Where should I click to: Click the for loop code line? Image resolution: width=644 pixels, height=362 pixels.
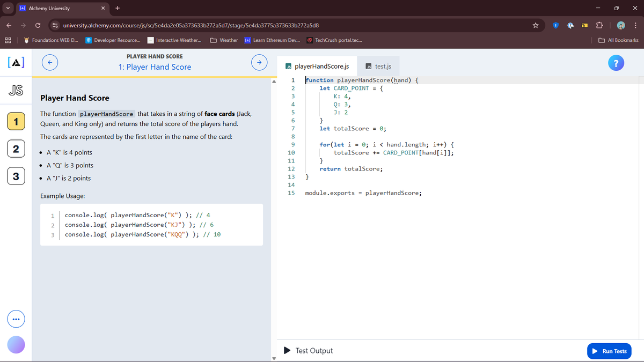387,145
